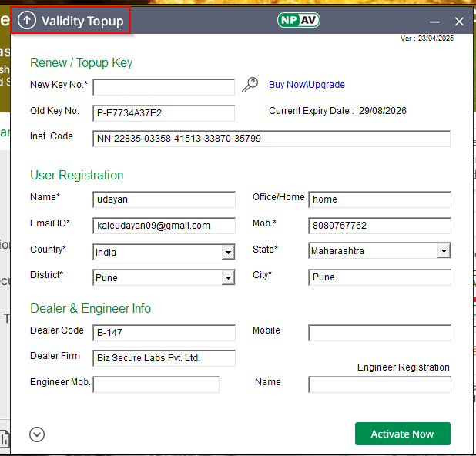This screenshot has height=456, width=476.
Task: Click the Buy Now\Upgrade link
Action: 307,85
